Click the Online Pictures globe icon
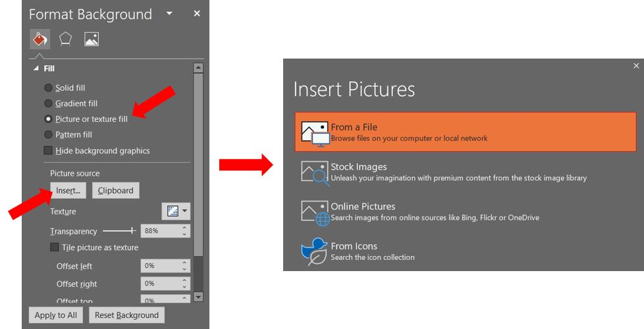This screenshot has width=644, height=329. (315, 213)
